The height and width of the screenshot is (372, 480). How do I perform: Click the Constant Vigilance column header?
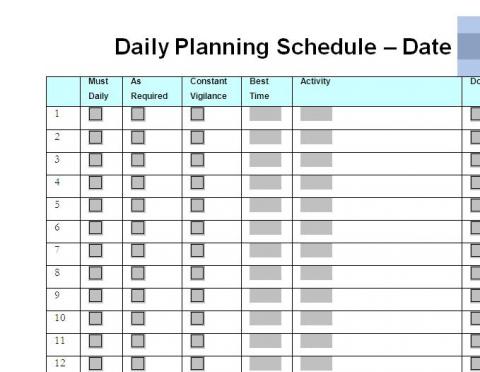[208, 89]
